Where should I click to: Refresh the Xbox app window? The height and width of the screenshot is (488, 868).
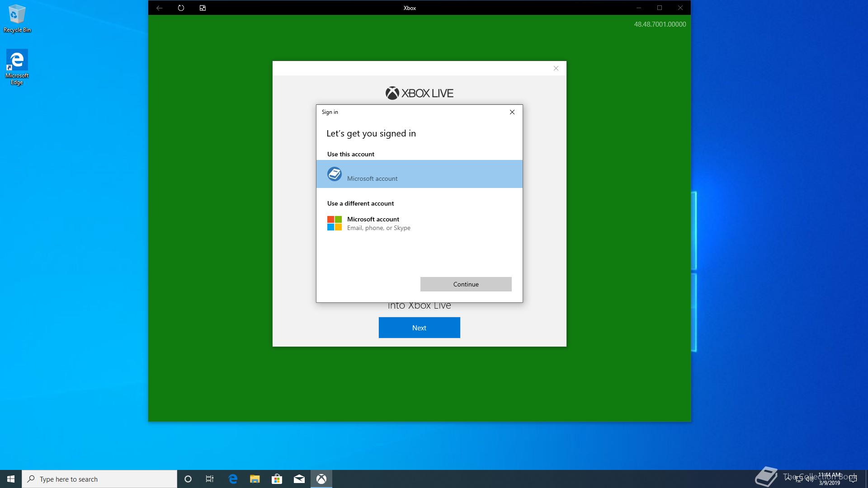181,8
